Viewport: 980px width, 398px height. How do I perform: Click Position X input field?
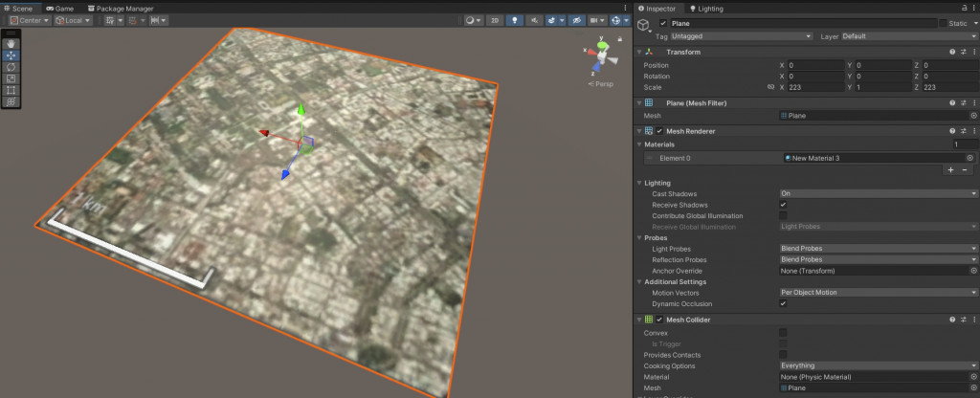815,65
